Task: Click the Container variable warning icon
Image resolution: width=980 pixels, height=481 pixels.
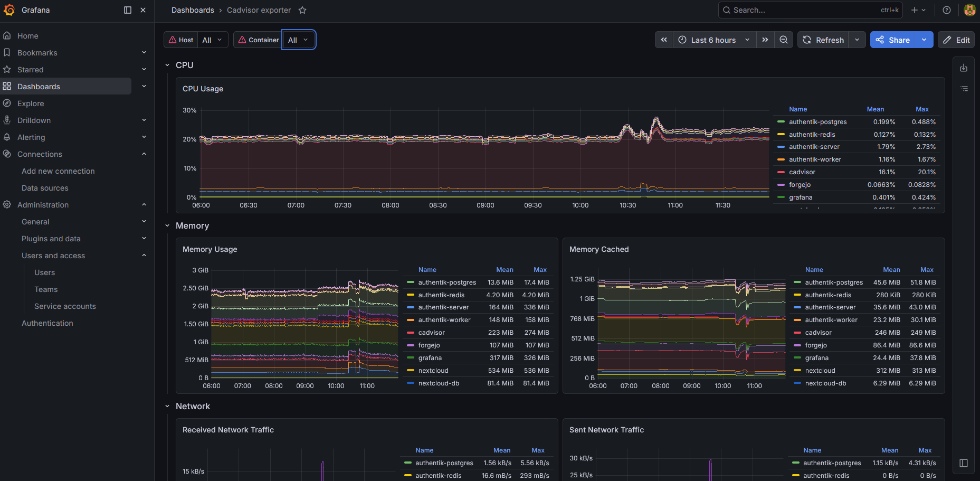Action: [242, 40]
